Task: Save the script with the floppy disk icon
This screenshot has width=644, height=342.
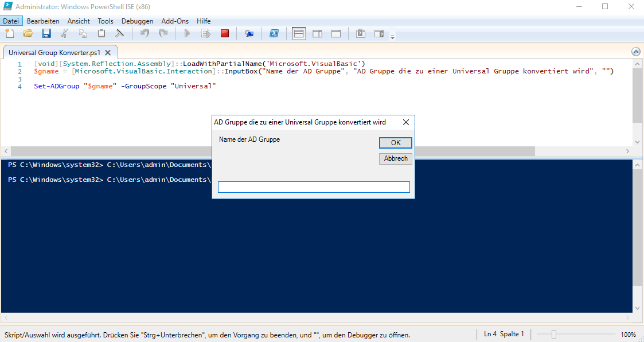Action: [46, 34]
